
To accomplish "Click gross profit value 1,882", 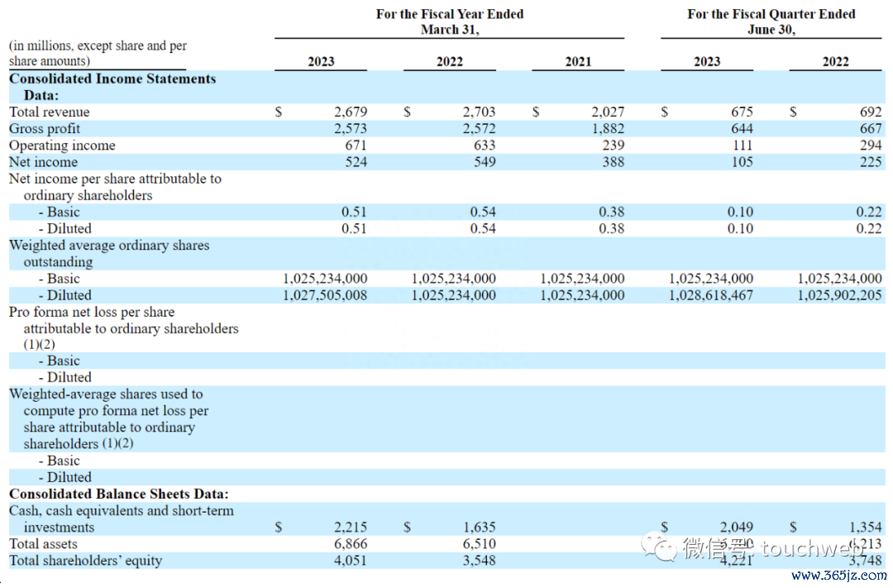I will [x=608, y=129].
